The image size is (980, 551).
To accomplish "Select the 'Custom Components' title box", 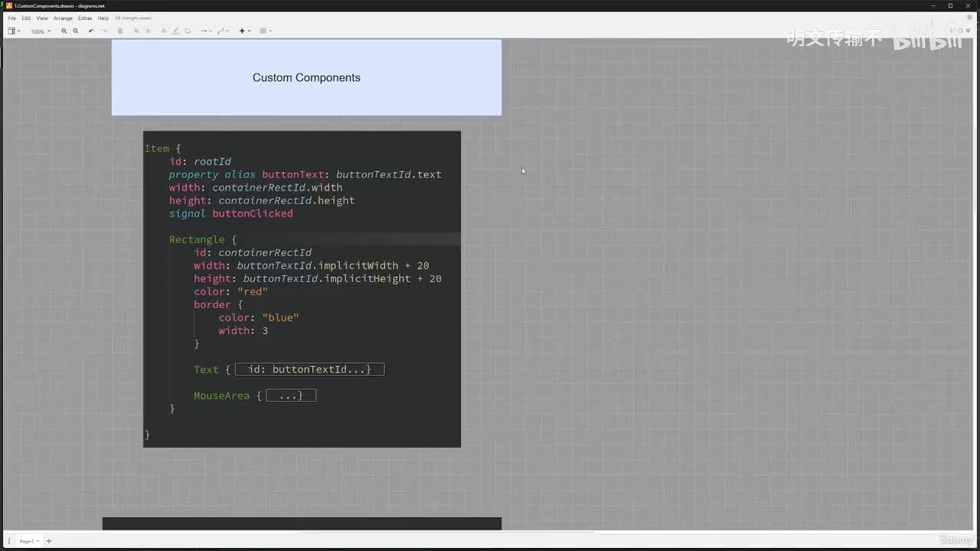I will pos(306,77).
